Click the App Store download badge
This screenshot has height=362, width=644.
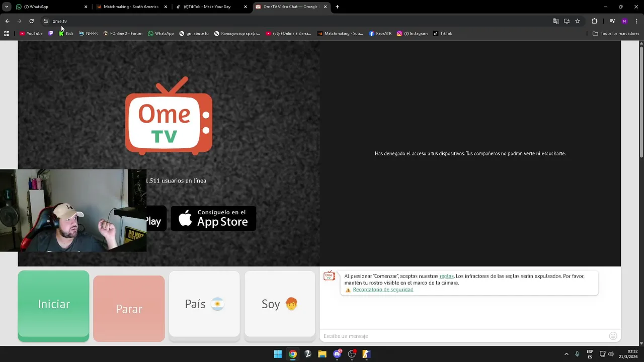tap(213, 218)
